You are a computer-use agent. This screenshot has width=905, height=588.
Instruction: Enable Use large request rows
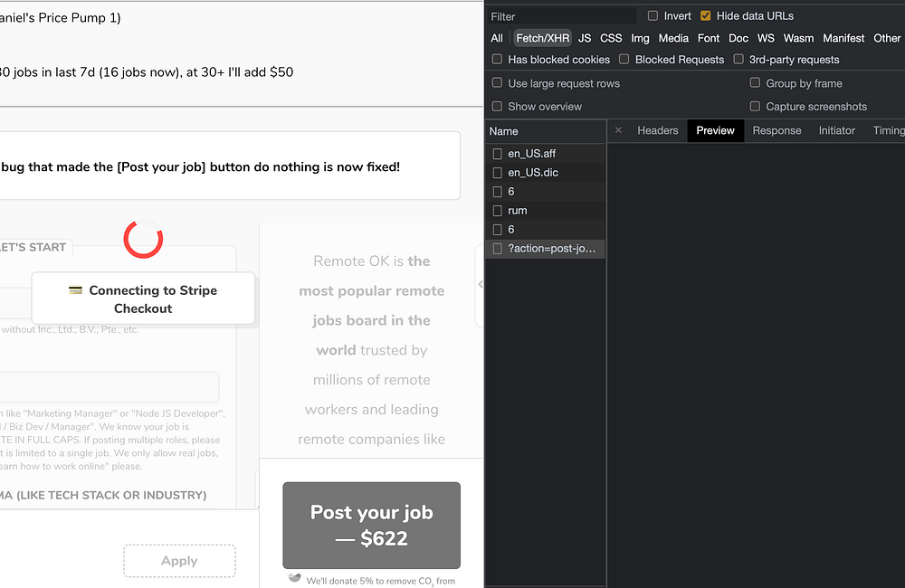pyautogui.click(x=497, y=82)
